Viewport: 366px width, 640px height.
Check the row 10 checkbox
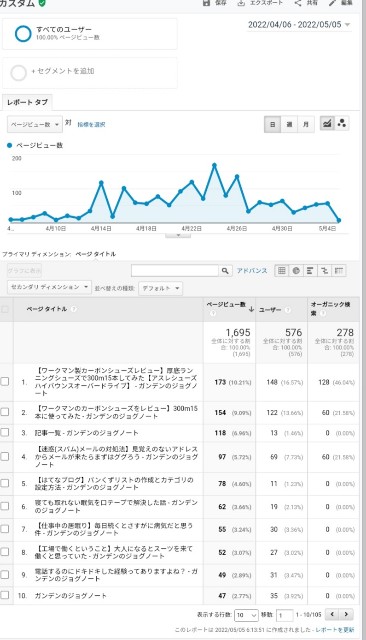tap(5, 595)
